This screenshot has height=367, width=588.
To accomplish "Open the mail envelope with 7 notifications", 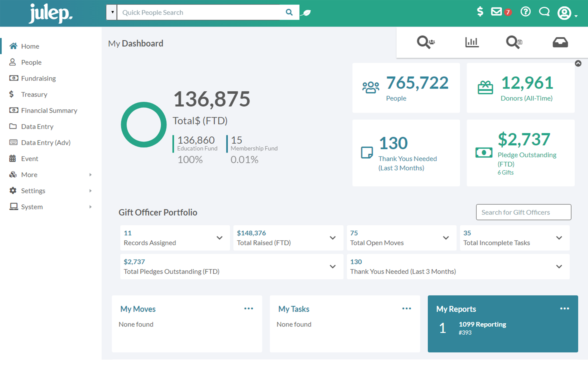I will pyautogui.click(x=497, y=11).
